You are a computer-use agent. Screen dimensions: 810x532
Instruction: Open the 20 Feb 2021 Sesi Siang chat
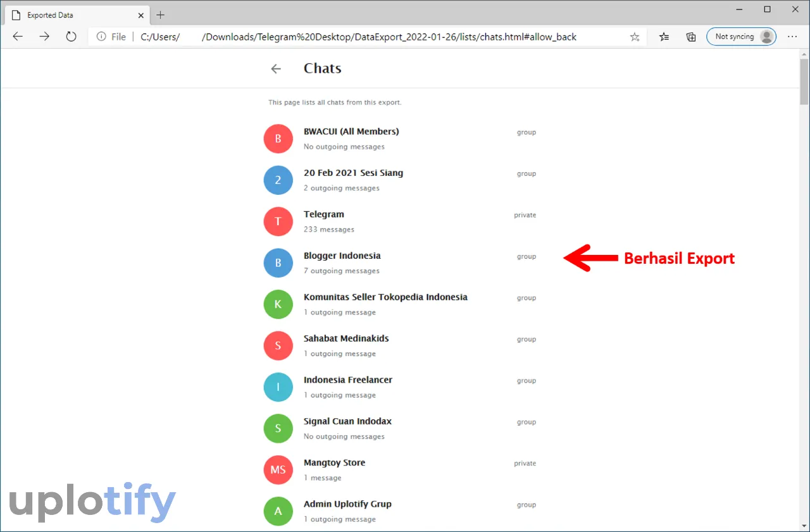point(400,180)
